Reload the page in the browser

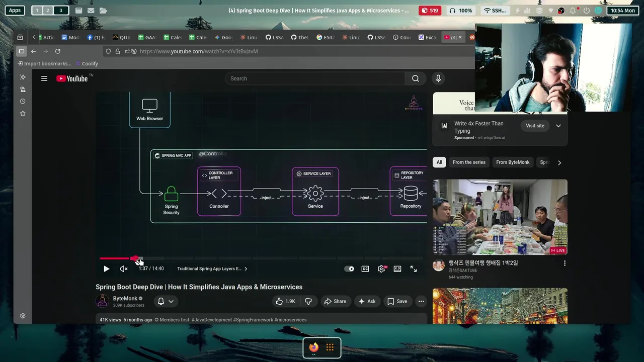57,51
